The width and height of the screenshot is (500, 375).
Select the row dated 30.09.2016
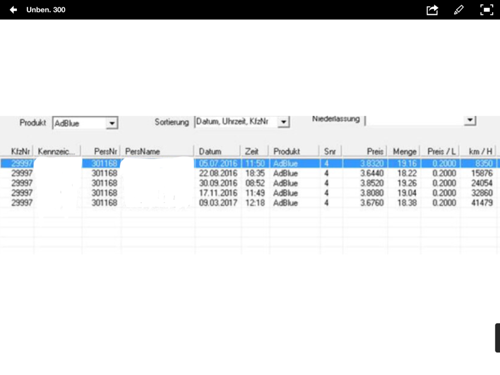[x=249, y=183]
